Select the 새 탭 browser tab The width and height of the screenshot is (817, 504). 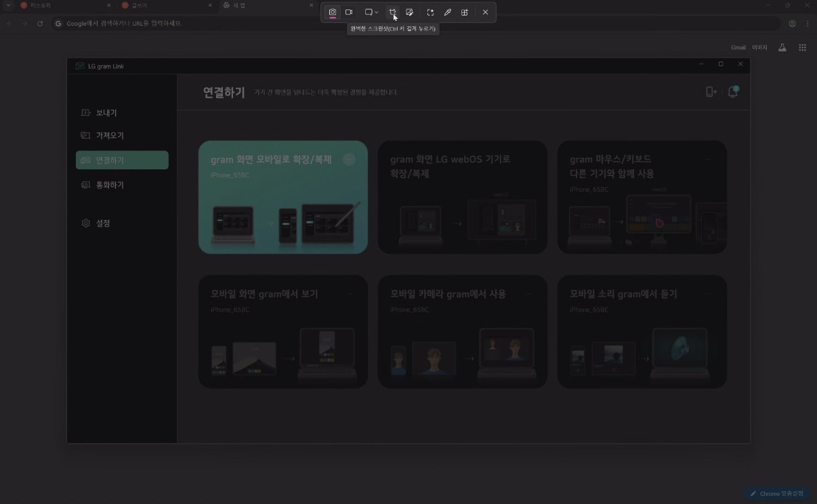[x=268, y=5]
